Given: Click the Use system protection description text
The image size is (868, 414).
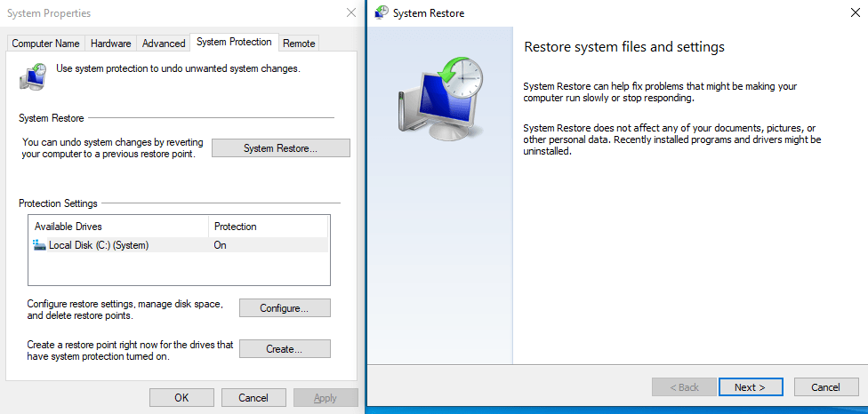Looking at the screenshot, I should (178, 69).
